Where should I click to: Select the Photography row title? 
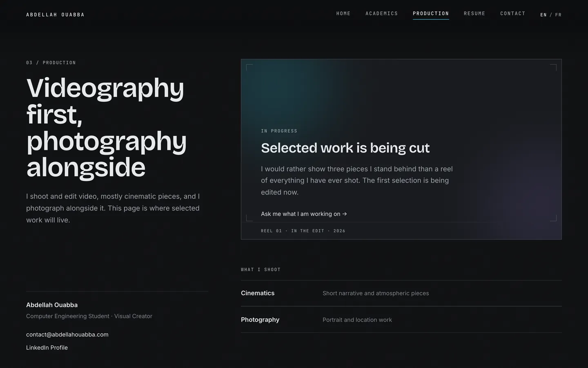(x=260, y=320)
